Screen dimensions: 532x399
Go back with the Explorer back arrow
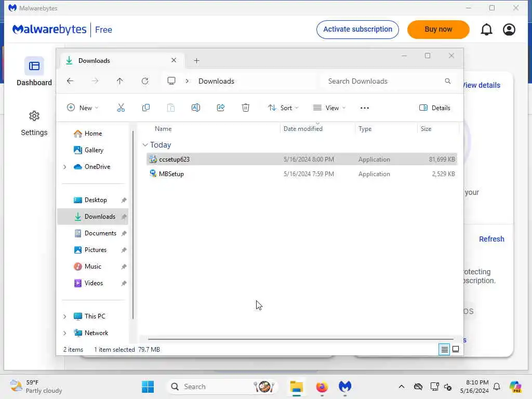70,81
